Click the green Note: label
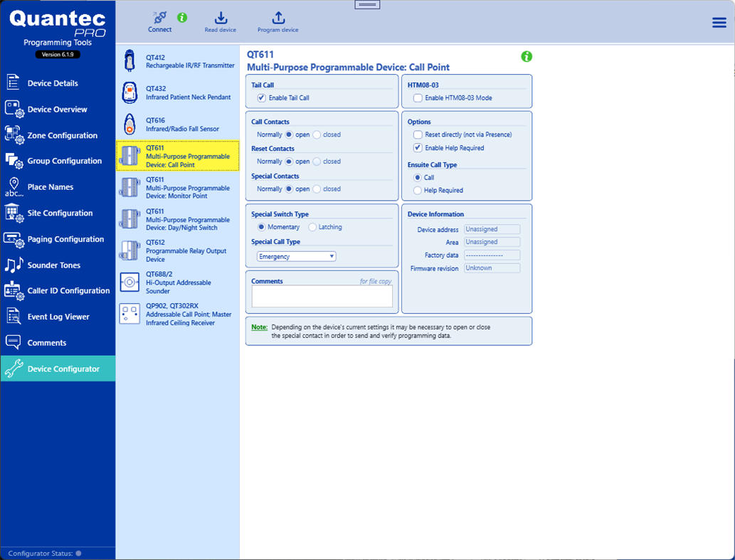Screen dimensions: 735x560 pos(259,327)
